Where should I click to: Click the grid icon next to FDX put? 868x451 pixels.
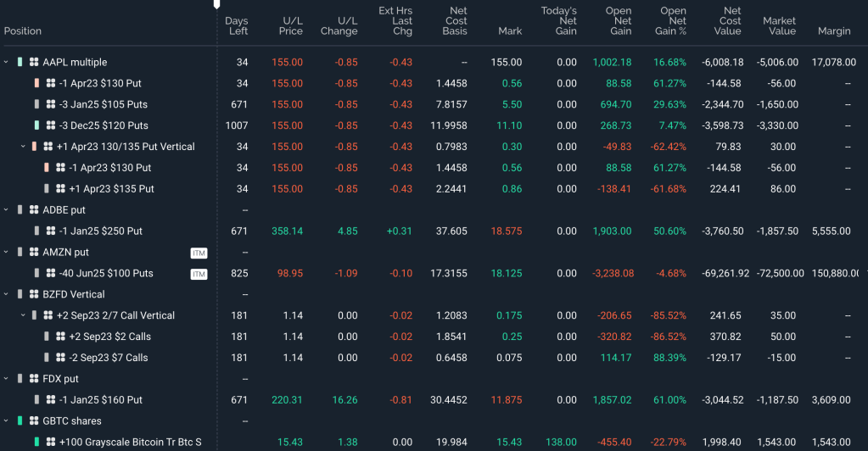pyautogui.click(x=34, y=379)
